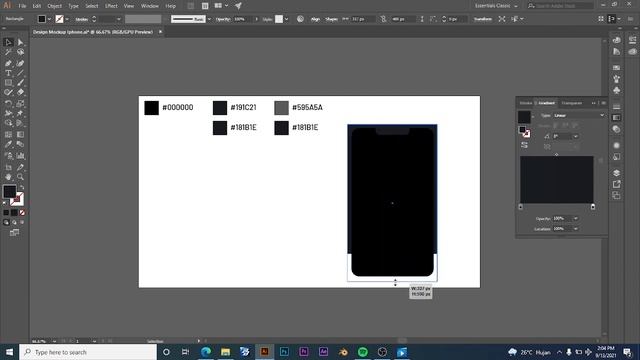This screenshot has width=640, height=360.
Task: Select the Scale tool
Action: tap(20, 103)
